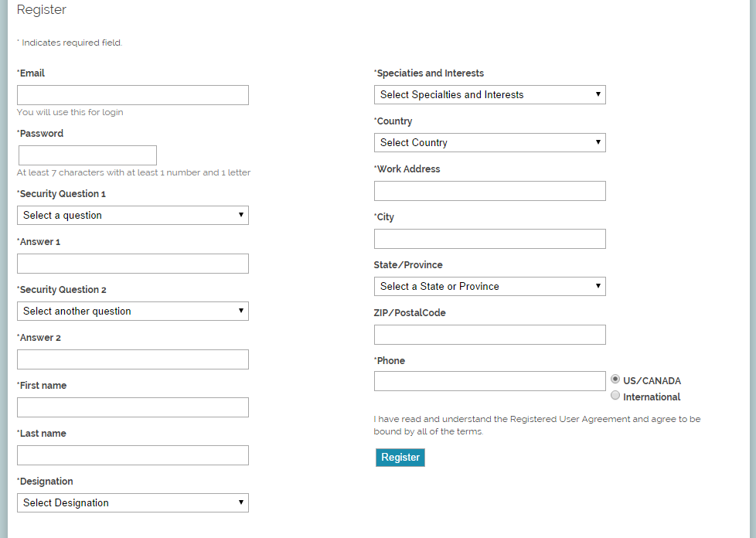The height and width of the screenshot is (538, 756).
Task: Choose the International phone radio option
Action: (615, 396)
